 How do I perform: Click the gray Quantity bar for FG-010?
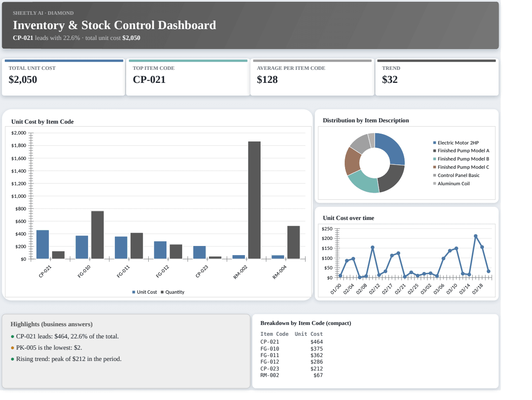coord(98,235)
